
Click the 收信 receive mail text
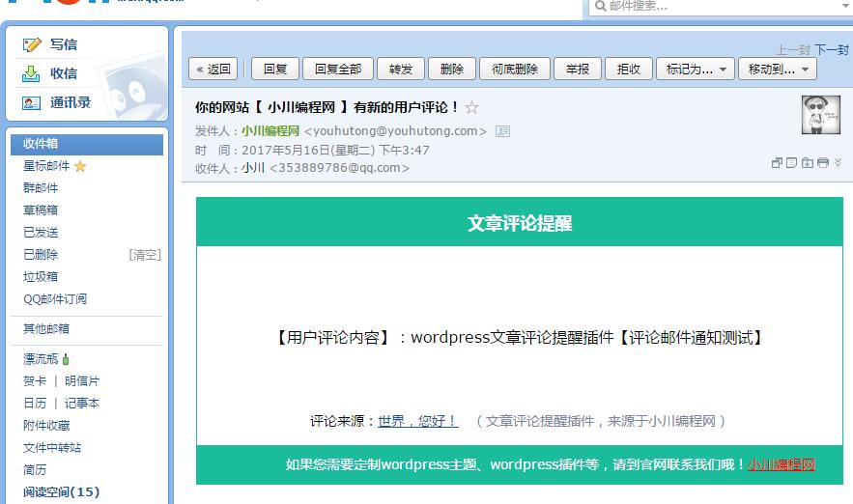click(x=64, y=73)
